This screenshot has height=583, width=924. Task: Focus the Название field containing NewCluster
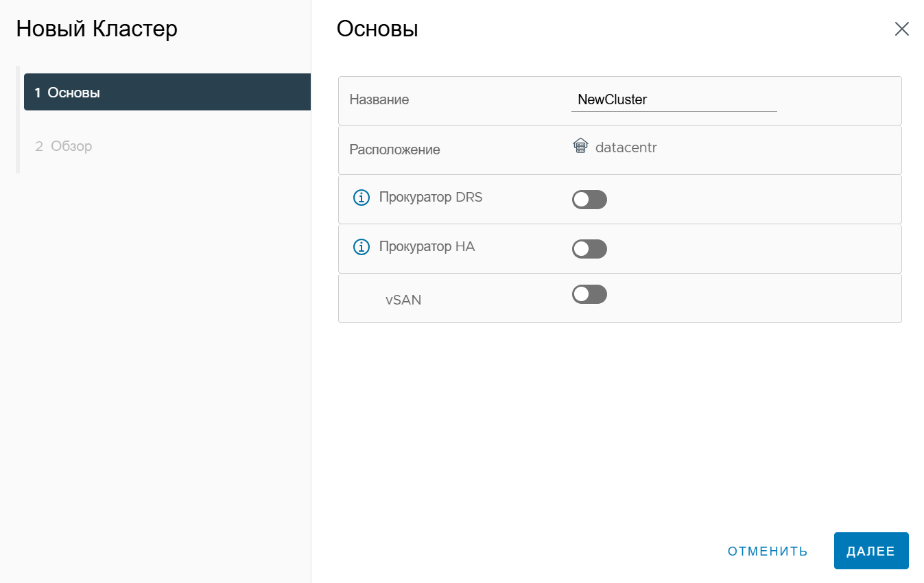(x=674, y=100)
